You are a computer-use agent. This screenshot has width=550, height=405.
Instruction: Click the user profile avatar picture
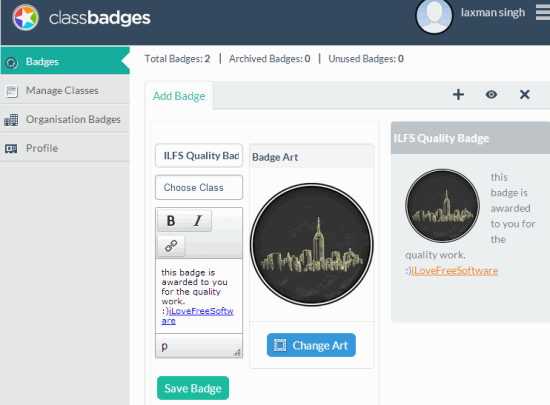434,16
